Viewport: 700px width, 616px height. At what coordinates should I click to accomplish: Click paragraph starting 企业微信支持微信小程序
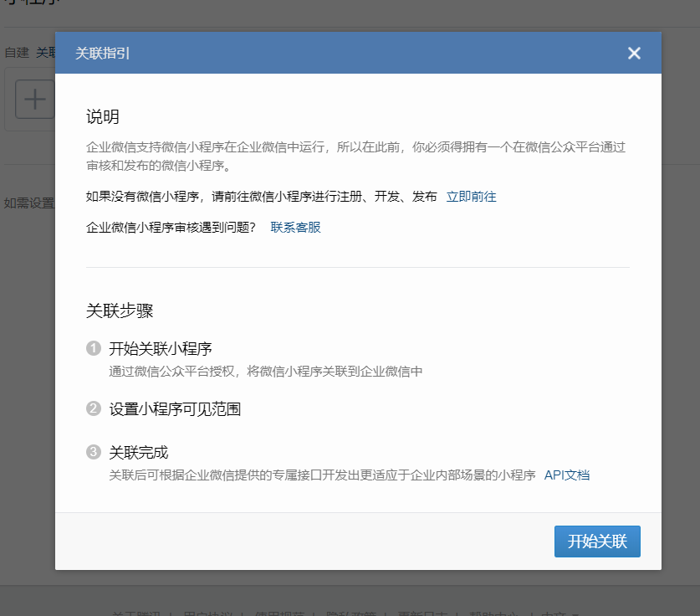[355, 157]
